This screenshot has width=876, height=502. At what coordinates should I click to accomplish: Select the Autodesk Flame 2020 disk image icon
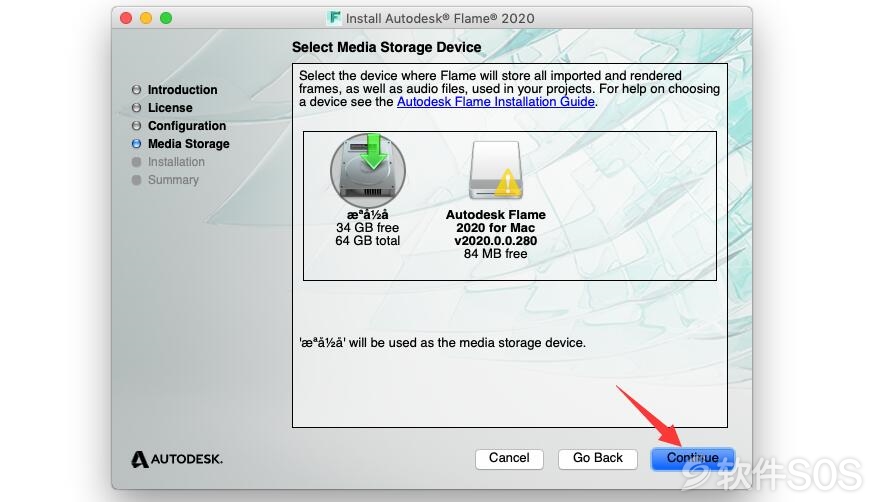(x=496, y=170)
